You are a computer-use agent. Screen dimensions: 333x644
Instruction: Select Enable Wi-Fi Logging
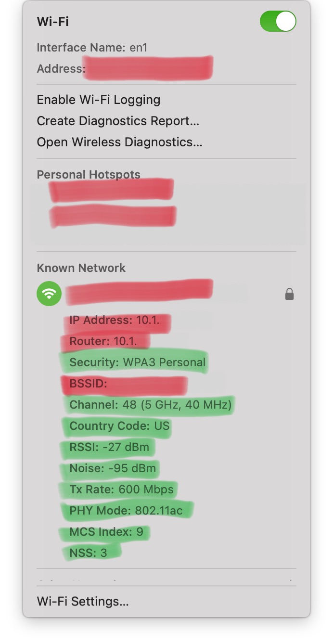coord(99,100)
